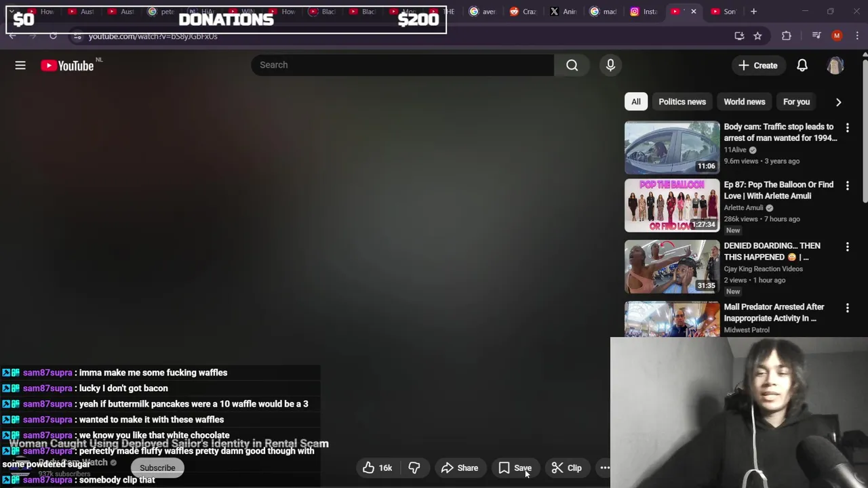Close the active YouTube tab
The image size is (868, 488).
click(693, 12)
